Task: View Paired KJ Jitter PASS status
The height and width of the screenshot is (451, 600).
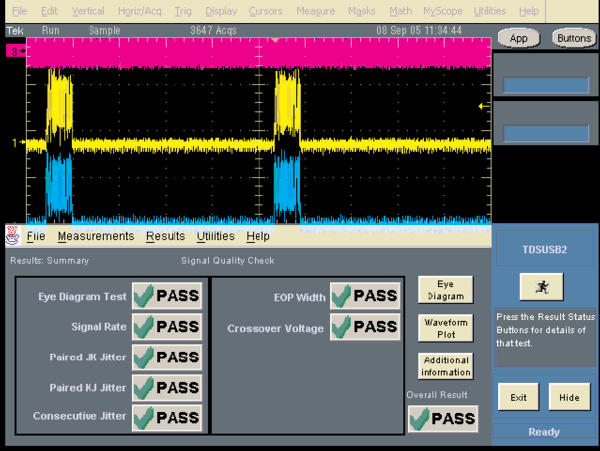Action: pyautogui.click(x=167, y=387)
